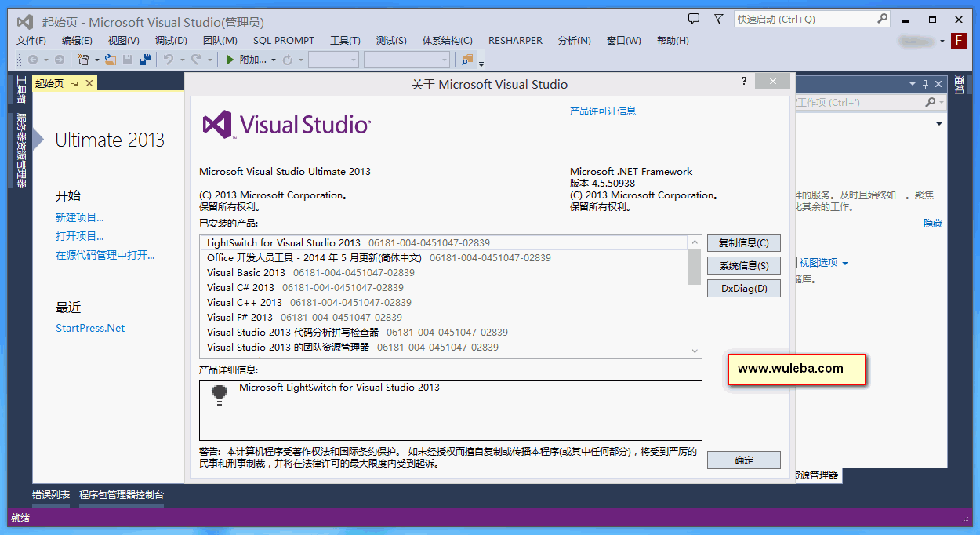Viewport: 980px width, 535px height.
Task: Click the 打开项目... link
Action: [x=79, y=236]
